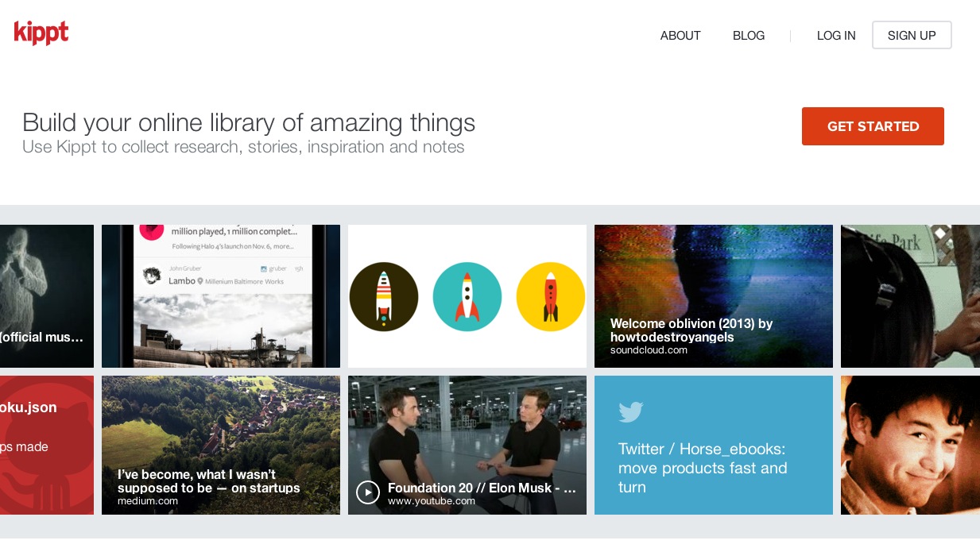This screenshot has width=980, height=548.
Task: Click the Sign Up button
Action: [x=912, y=35]
